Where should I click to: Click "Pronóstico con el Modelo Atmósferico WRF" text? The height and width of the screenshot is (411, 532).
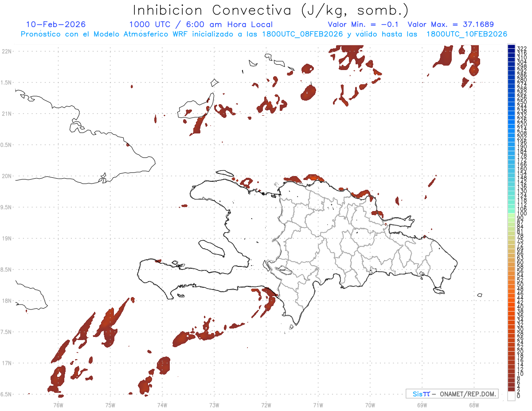point(105,34)
